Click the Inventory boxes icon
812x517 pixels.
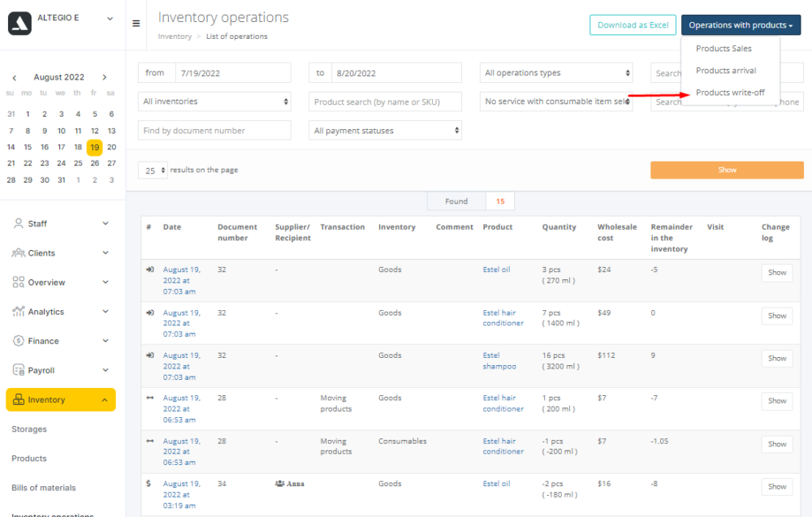pyautogui.click(x=19, y=399)
